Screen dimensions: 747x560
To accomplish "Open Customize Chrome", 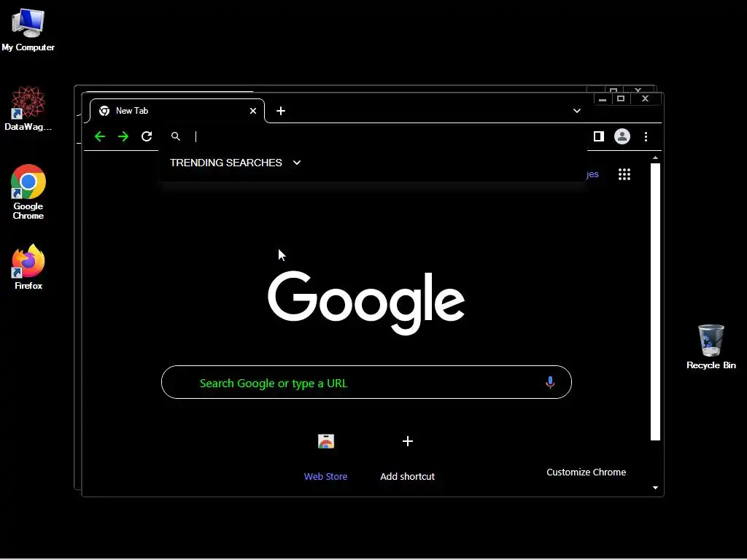I will click(586, 472).
